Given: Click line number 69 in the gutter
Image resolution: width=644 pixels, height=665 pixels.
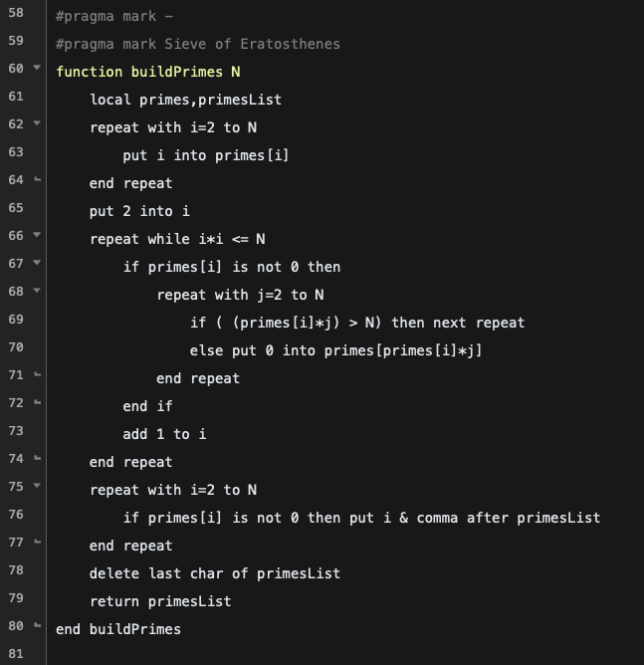Looking at the screenshot, I should (16, 320).
